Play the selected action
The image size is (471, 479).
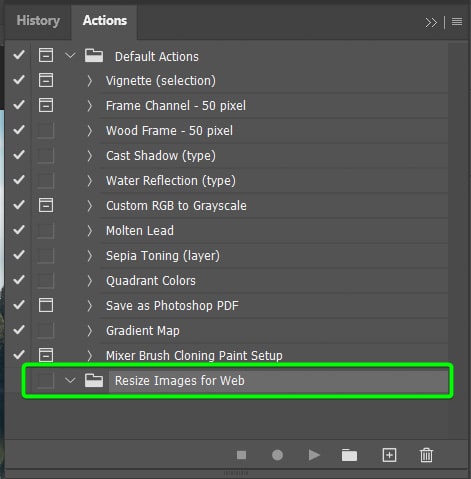[x=314, y=455]
